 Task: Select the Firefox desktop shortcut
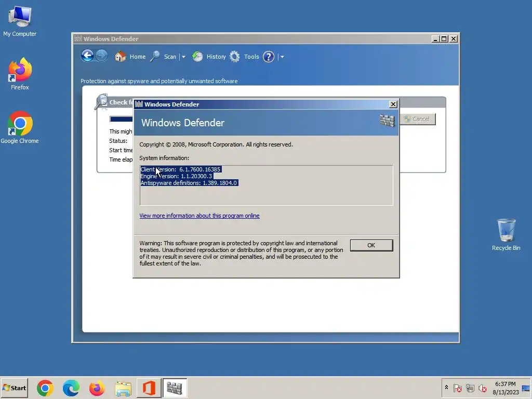(20, 74)
